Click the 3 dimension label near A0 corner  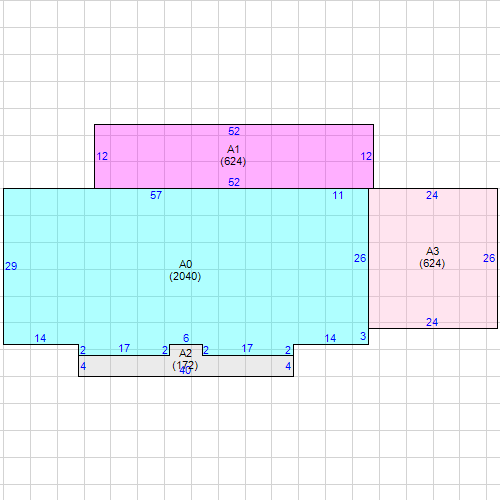pyautogui.click(x=363, y=336)
